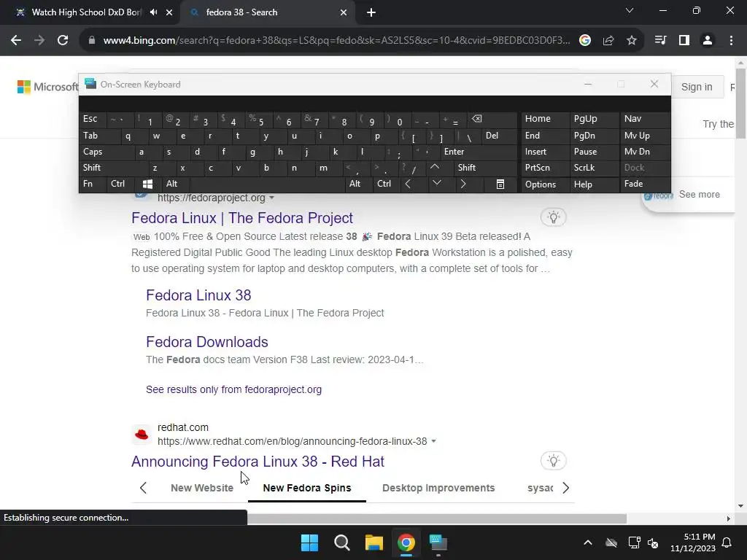Tap the backspace key on On-Screen Keyboard
The width and height of the screenshot is (747, 560).
[x=493, y=119]
